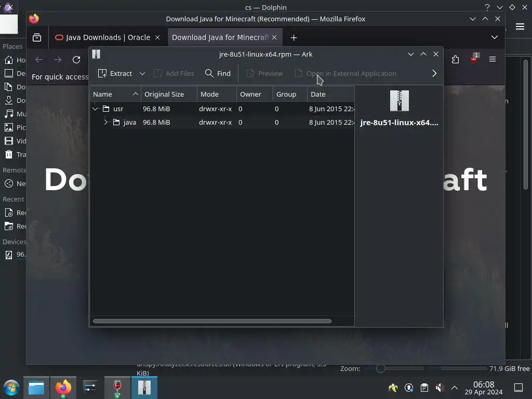
Task: Open Dolphin file manager from taskbar
Action: 36,388
